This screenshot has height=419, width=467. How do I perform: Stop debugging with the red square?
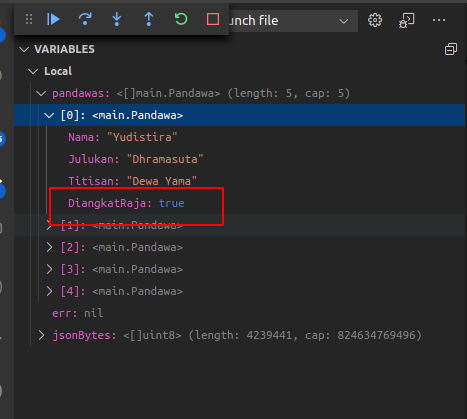(x=213, y=19)
